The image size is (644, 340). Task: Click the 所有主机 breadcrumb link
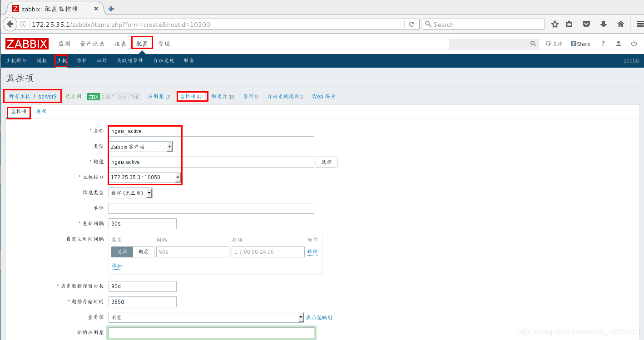point(20,96)
